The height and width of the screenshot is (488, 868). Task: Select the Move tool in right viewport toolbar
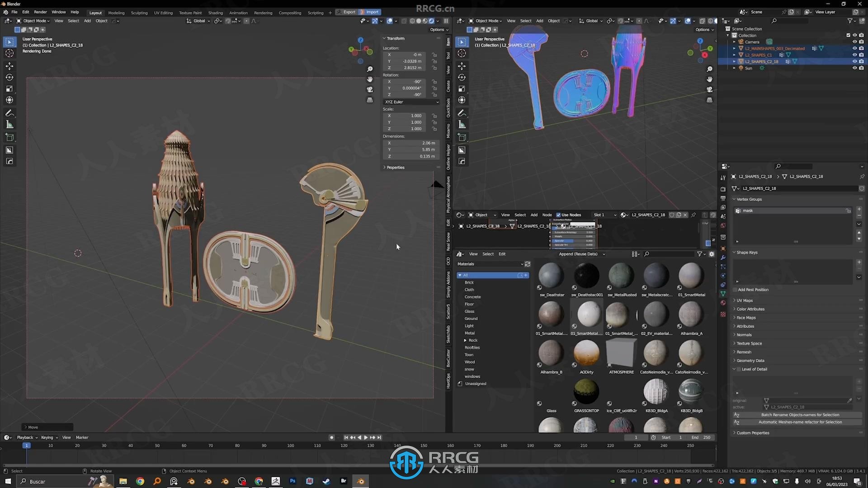point(462,66)
